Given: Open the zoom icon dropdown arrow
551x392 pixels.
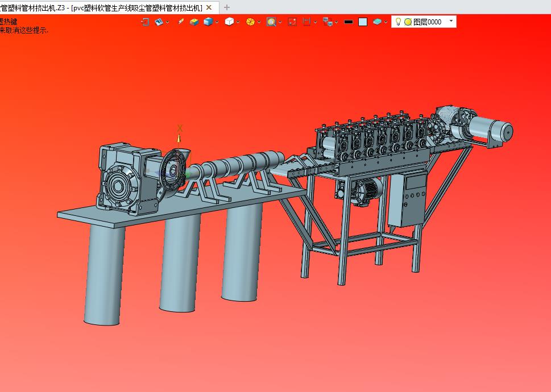Looking at the screenshot, I should click(x=280, y=22).
